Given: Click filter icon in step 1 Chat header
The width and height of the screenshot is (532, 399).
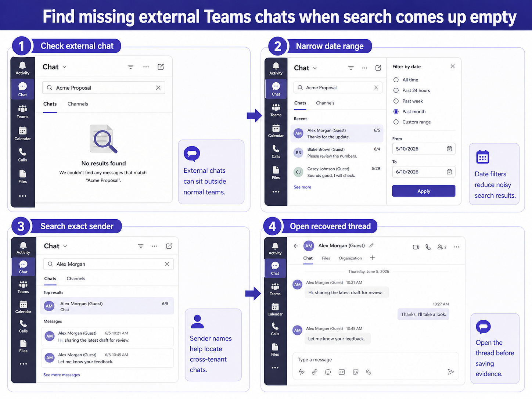Looking at the screenshot, I should tap(130, 67).
